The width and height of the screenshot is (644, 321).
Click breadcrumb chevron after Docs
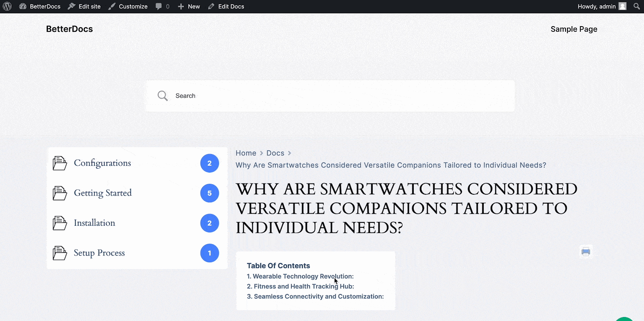[289, 153]
